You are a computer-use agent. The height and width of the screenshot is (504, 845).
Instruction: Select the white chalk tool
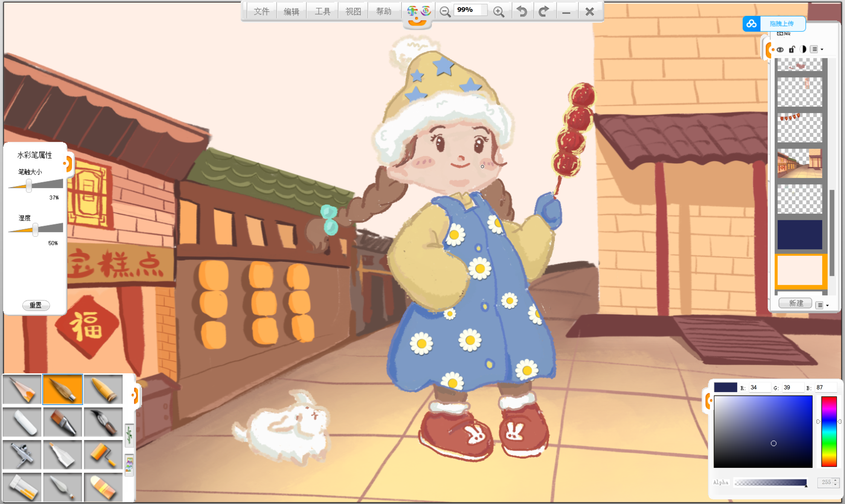click(22, 422)
